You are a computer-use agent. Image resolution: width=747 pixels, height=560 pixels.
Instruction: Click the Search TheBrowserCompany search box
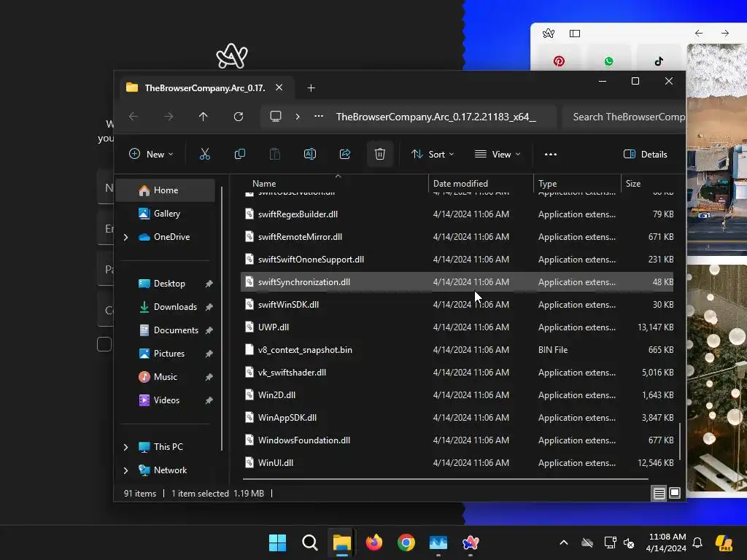(624, 117)
